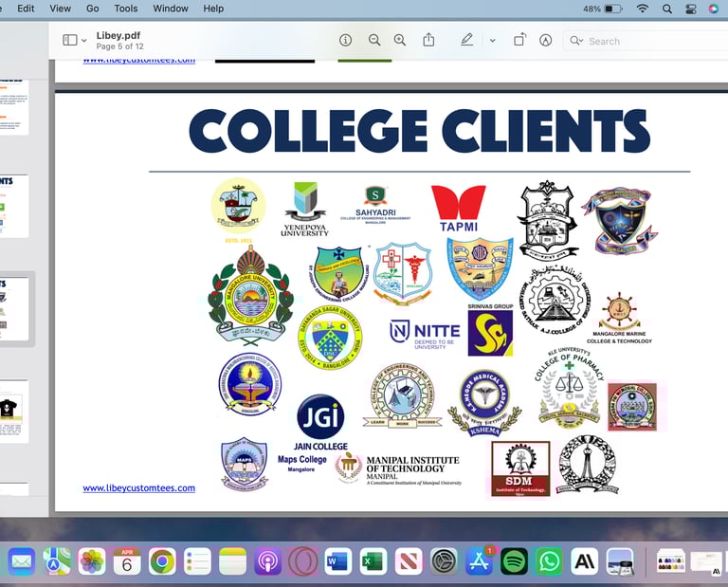Launch Opera browser from the Dock
Image resolution: width=728 pixels, height=587 pixels.
302,561
